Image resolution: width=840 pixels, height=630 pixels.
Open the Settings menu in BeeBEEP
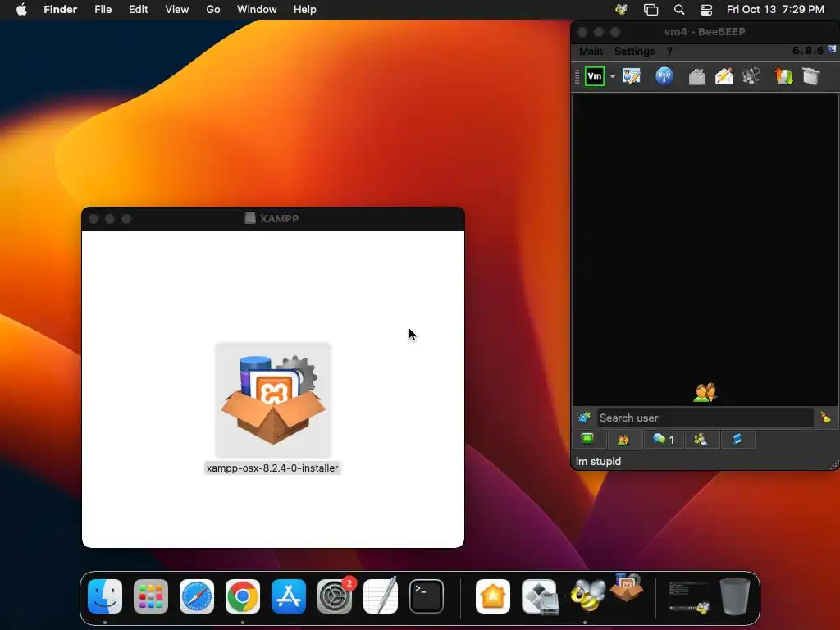coord(634,52)
